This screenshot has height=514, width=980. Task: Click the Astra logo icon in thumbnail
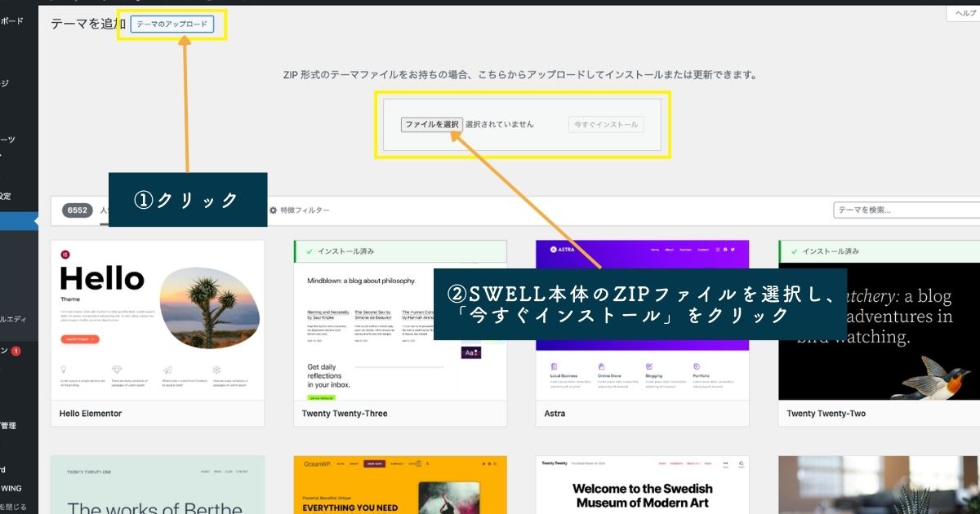[553, 250]
